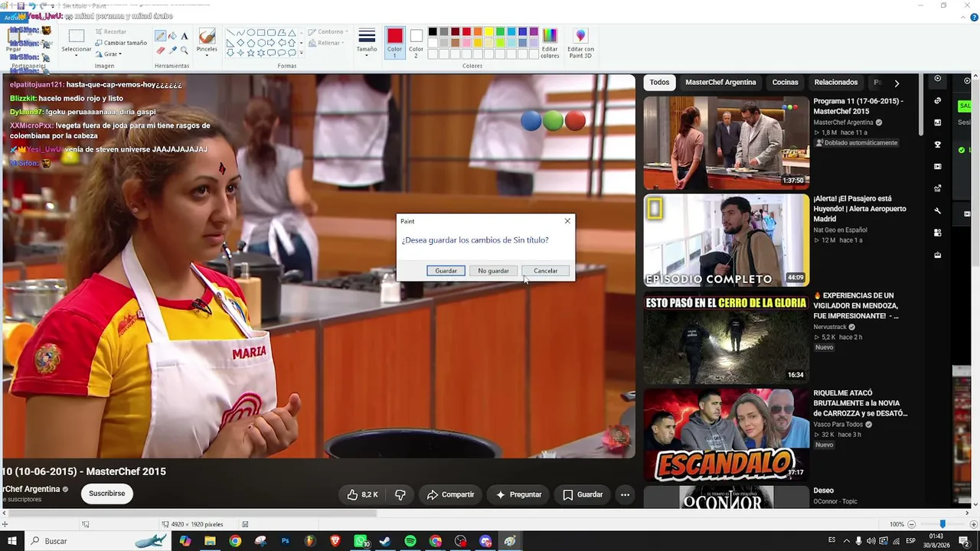This screenshot has width=980, height=551.
Task: Select the Cocinas filter chip
Action: (785, 83)
